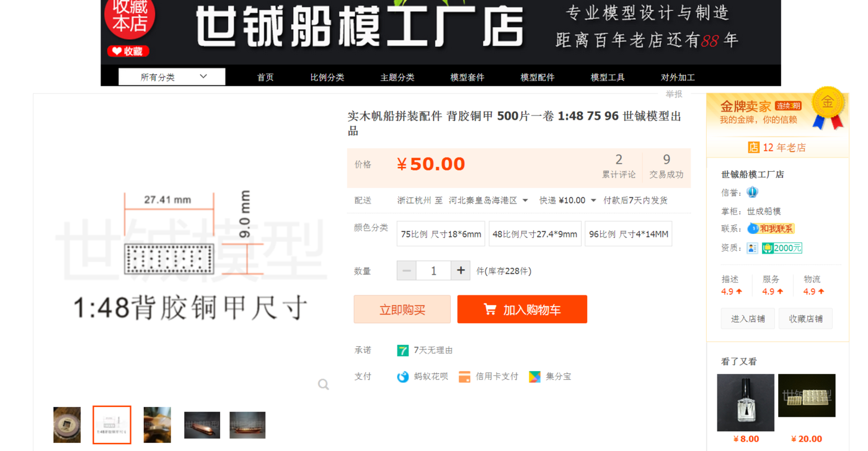Click the 进入店铺 button
Screen dimensions: 868x451
tap(748, 319)
